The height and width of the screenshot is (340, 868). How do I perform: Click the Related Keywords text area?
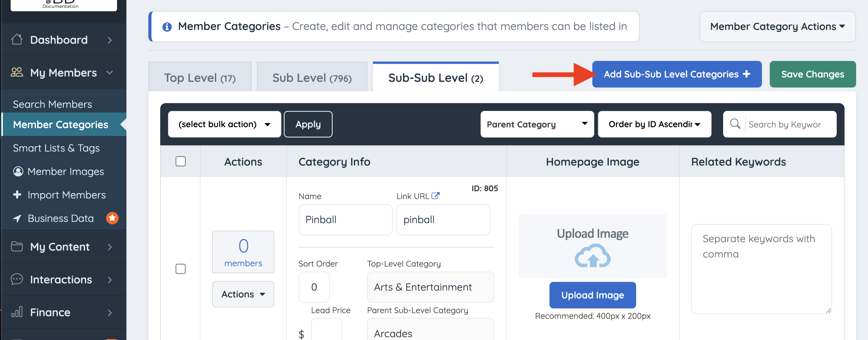coord(761,269)
